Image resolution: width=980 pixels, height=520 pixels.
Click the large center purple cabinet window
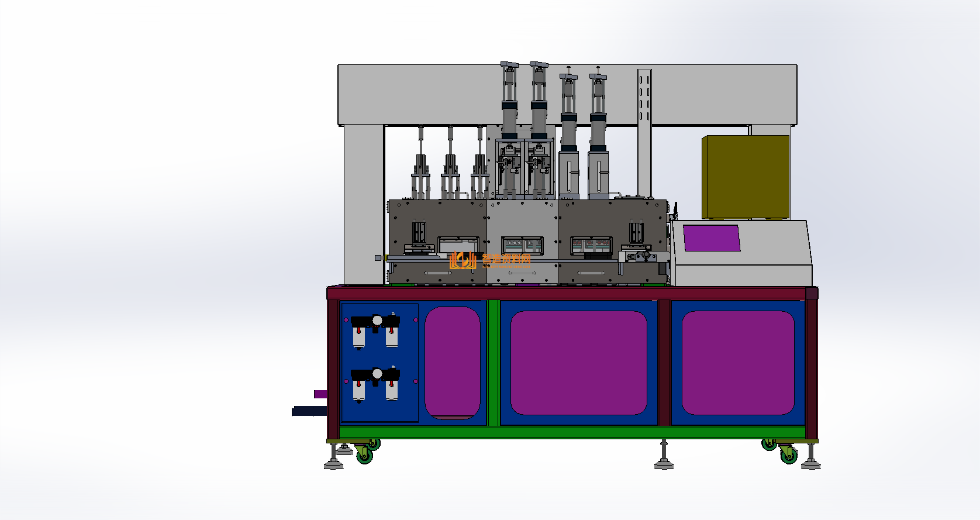(578, 363)
